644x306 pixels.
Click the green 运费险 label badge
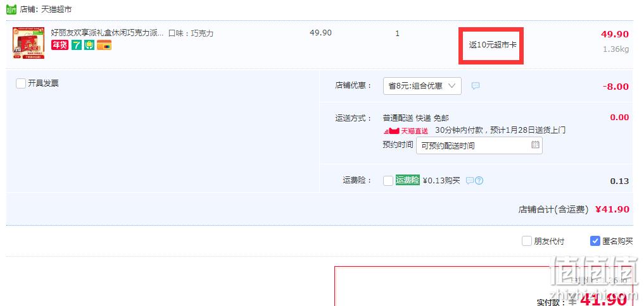[407, 180]
